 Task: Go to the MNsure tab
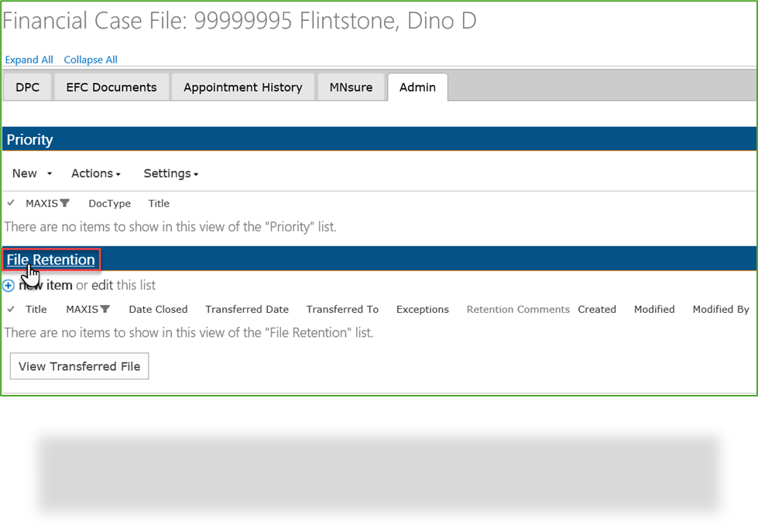point(351,88)
